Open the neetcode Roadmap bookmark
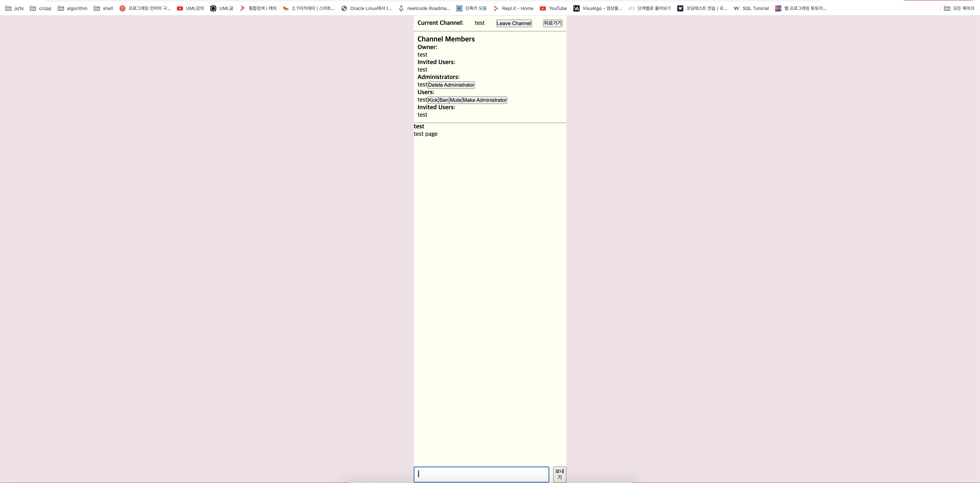Viewport: 980px width, 483px height. click(x=424, y=8)
